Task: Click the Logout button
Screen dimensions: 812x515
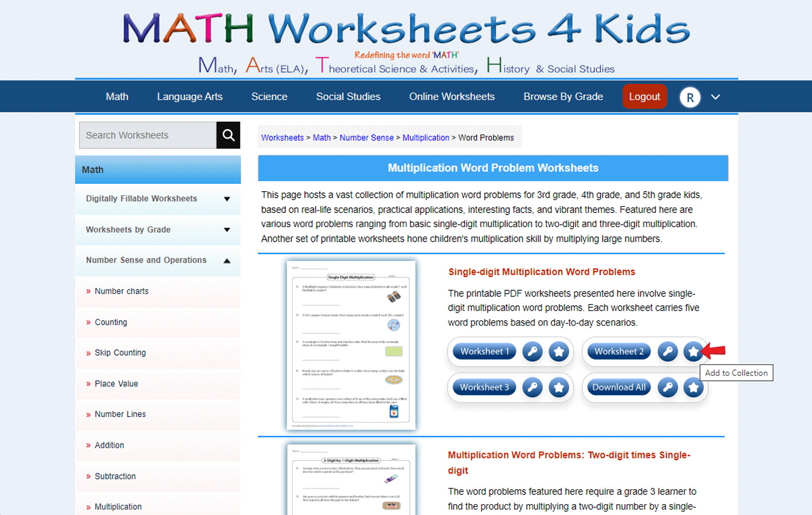Action: pos(645,97)
